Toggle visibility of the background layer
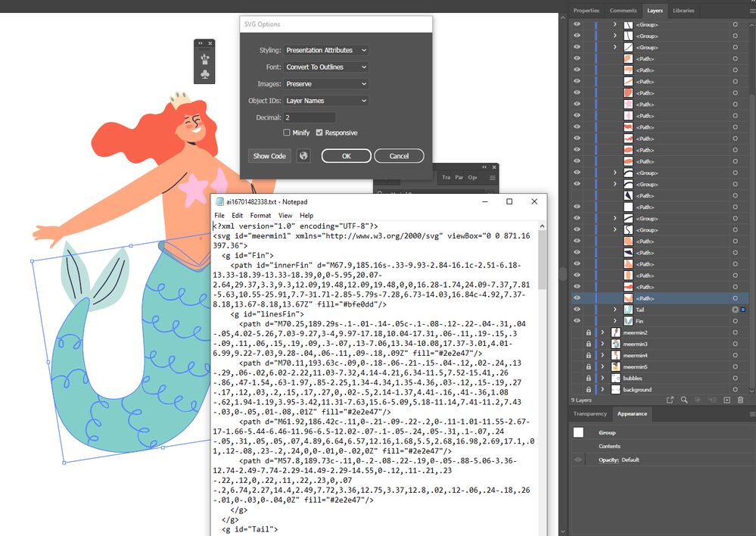 pos(577,389)
